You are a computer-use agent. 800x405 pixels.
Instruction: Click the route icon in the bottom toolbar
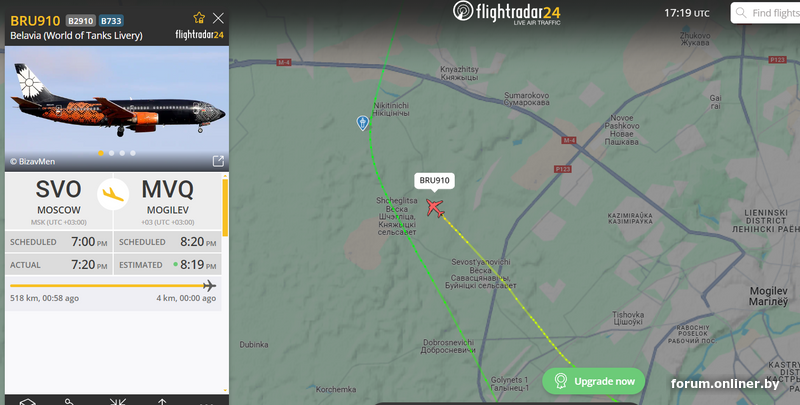tap(70, 402)
